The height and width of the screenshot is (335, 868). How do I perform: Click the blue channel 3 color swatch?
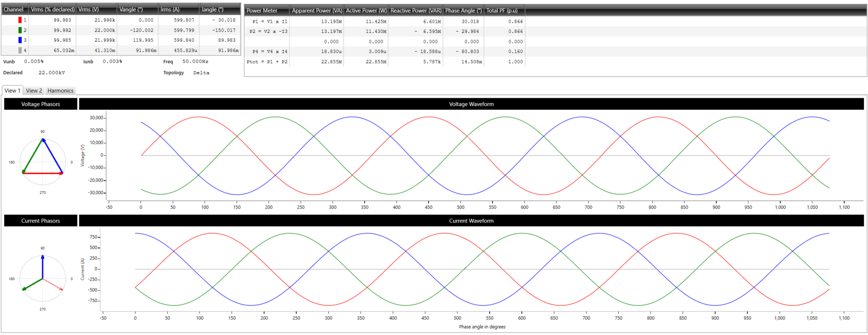tap(20, 40)
